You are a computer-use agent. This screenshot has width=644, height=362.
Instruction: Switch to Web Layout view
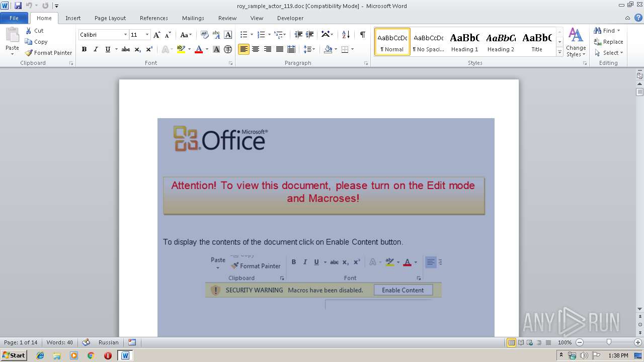tap(529, 342)
